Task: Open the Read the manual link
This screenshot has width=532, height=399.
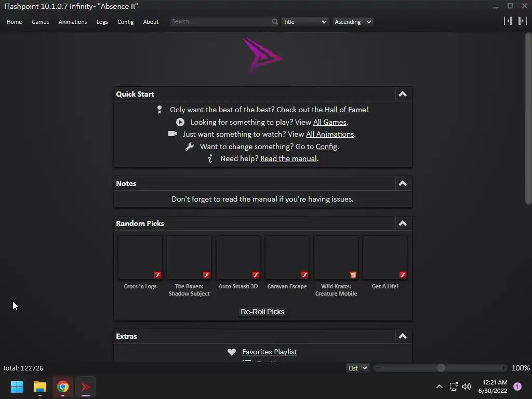Action: coord(288,158)
